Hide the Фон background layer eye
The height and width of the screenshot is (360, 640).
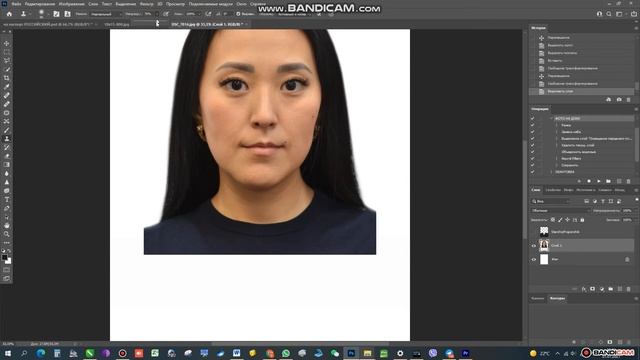533,260
